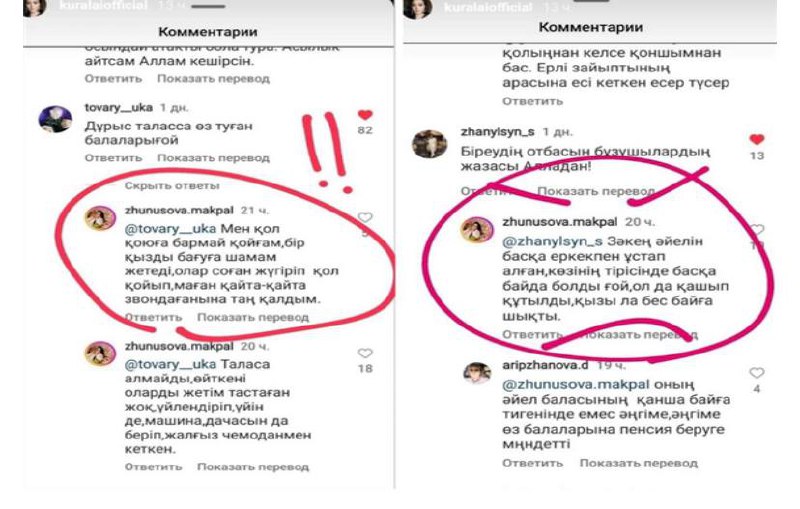This screenshot has height=509, width=800.
Task: Tap the left Комментарии header title
Action: (x=208, y=32)
